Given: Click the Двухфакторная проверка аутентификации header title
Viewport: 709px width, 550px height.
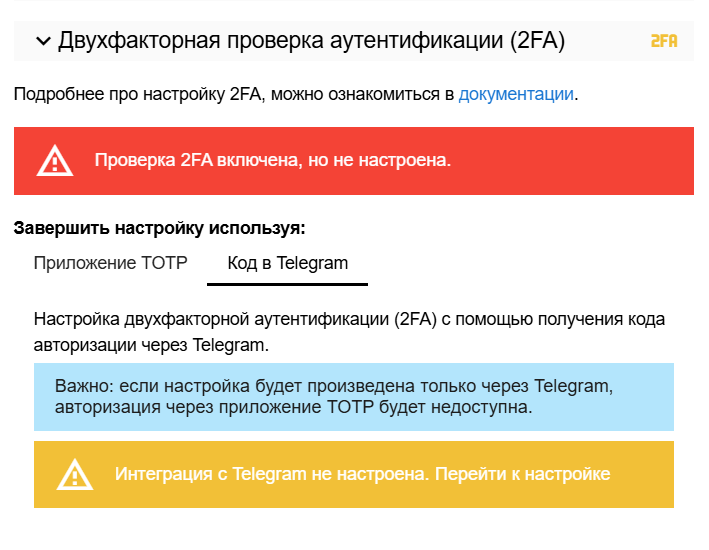Looking at the screenshot, I should tap(312, 41).
